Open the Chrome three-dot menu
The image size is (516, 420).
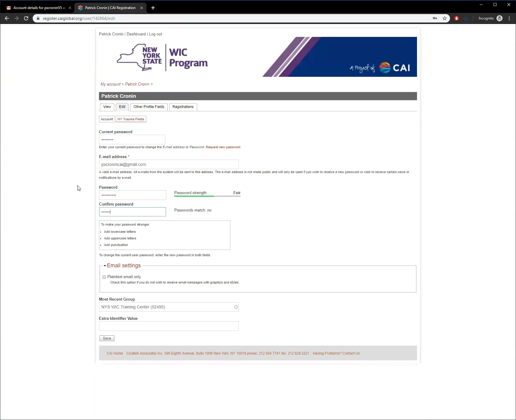[509, 18]
